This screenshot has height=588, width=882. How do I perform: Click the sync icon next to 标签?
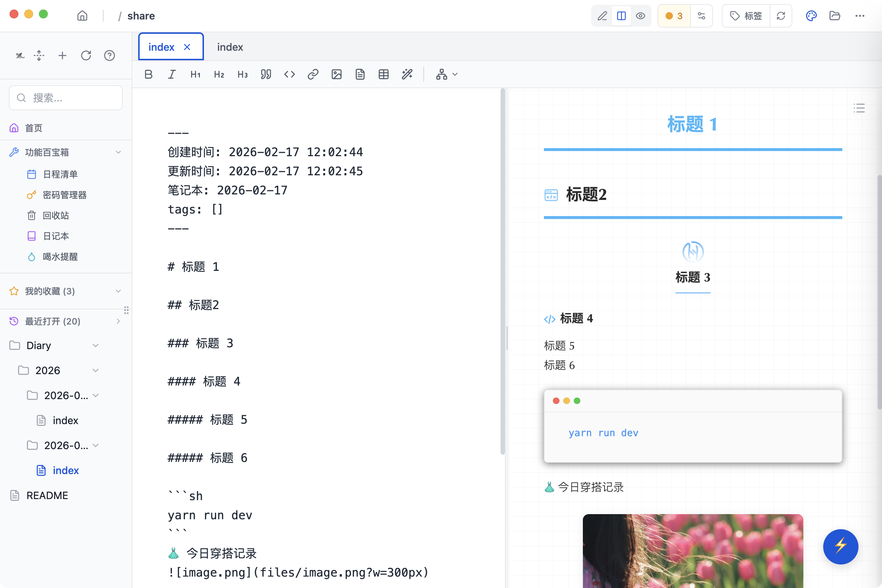click(781, 16)
